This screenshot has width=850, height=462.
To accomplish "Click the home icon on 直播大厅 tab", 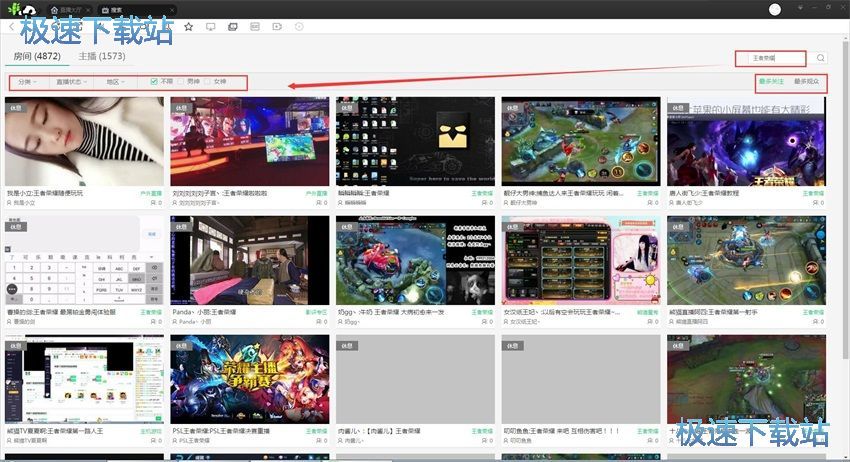I will click(54, 10).
